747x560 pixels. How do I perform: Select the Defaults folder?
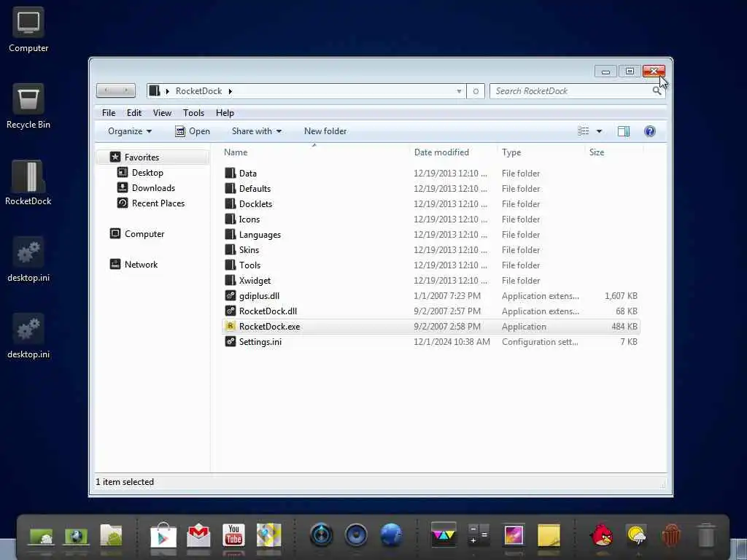[x=430, y=189]
